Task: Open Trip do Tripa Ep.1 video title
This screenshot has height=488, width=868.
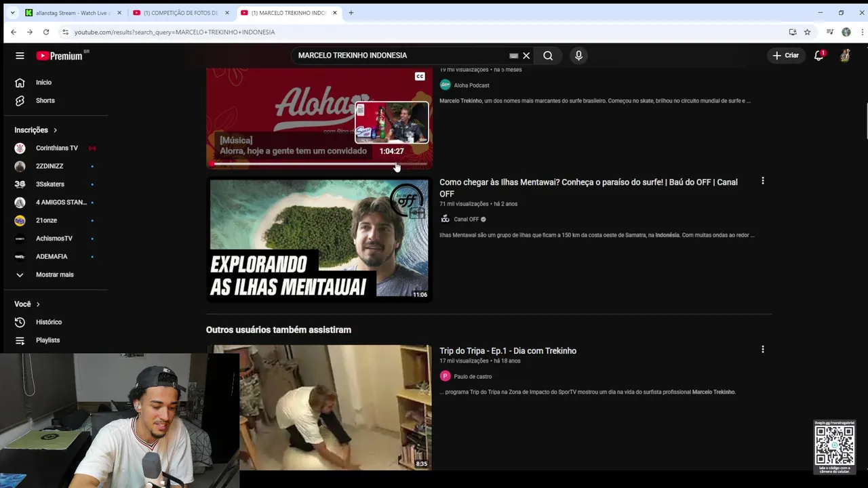Action: 508,351
